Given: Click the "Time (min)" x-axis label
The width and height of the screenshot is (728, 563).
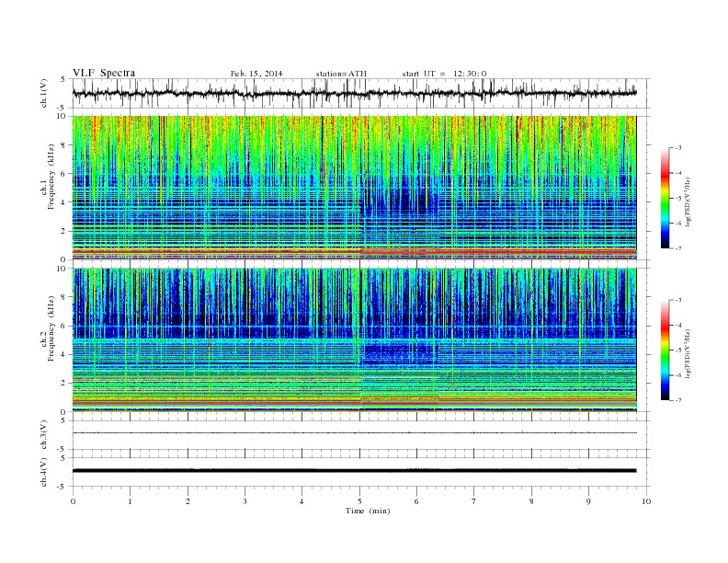Looking at the screenshot, I should pyautogui.click(x=368, y=511).
